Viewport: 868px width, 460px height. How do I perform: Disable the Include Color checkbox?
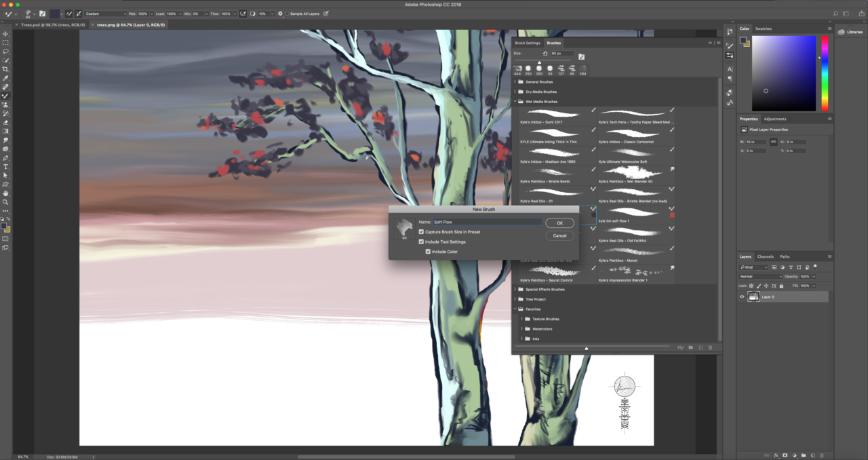(x=428, y=252)
